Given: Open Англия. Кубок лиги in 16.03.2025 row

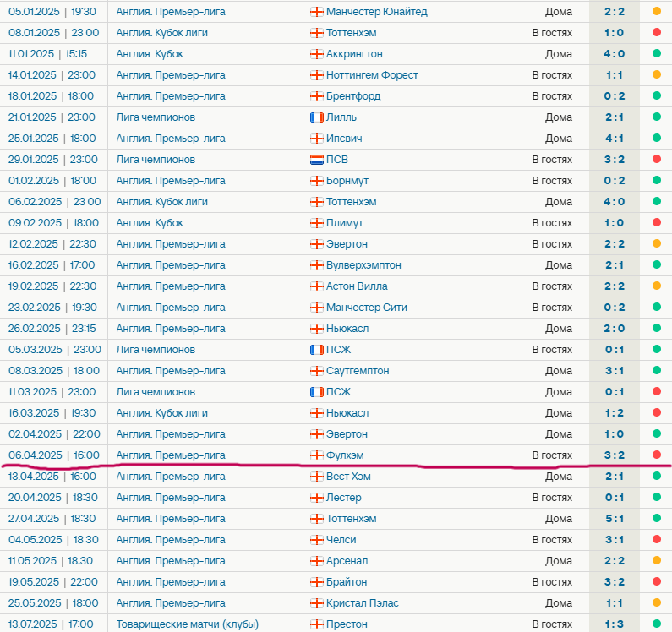Looking at the screenshot, I should coord(161,413).
